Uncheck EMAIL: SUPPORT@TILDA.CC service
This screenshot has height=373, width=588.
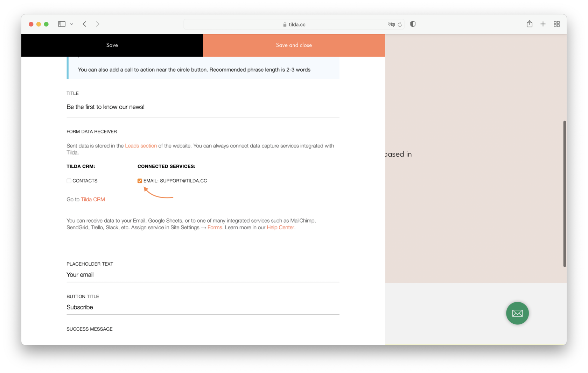(x=140, y=181)
